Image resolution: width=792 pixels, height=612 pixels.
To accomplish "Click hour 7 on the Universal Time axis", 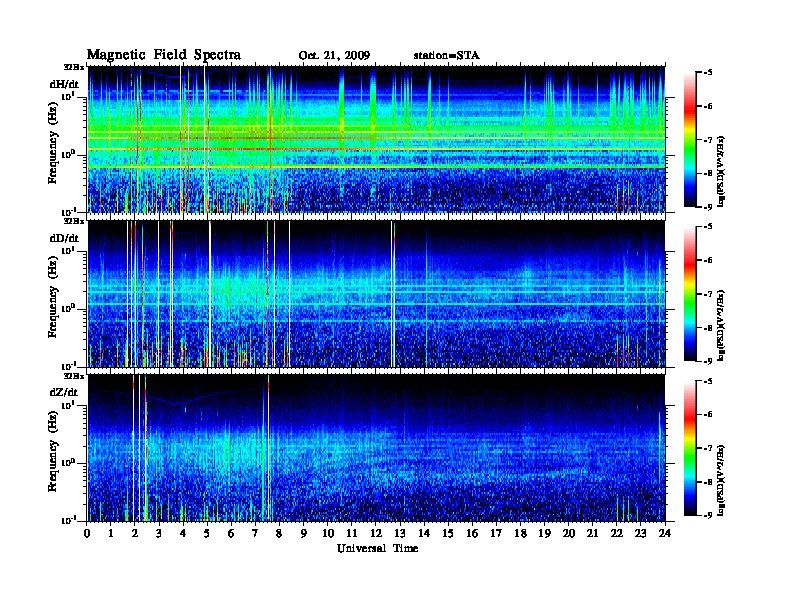I will click(x=255, y=534).
